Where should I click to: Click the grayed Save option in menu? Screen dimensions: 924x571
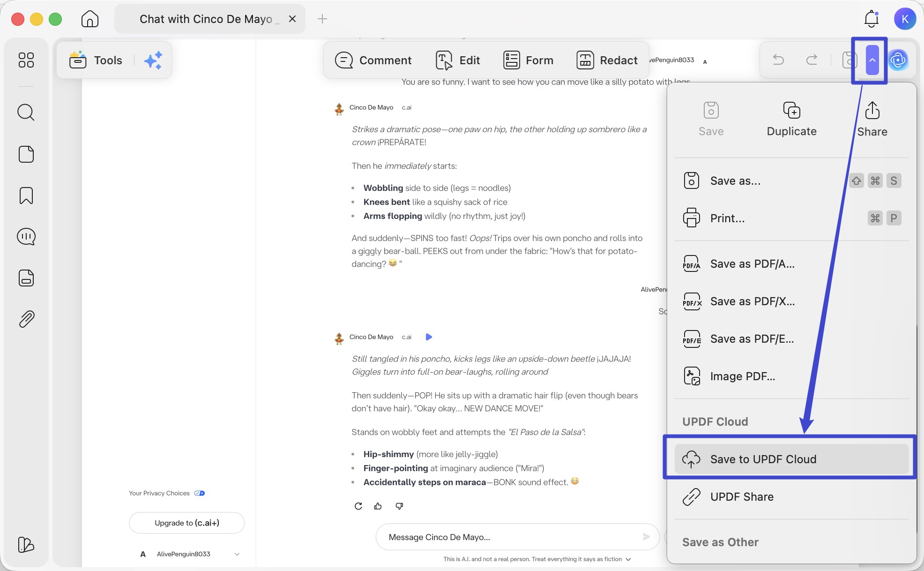click(711, 120)
